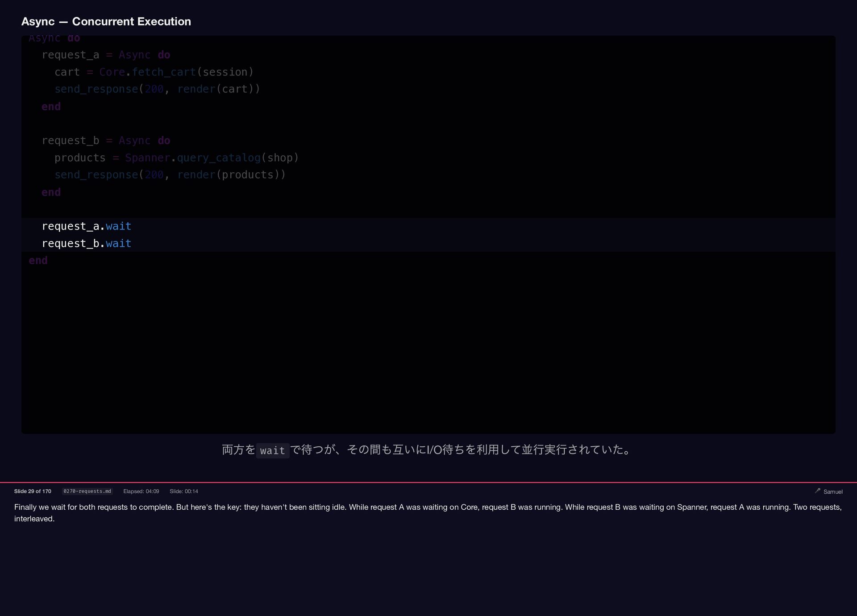The width and height of the screenshot is (857, 616).
Task: Click send_response line rendering cart
Action: (x=157, y=89)
